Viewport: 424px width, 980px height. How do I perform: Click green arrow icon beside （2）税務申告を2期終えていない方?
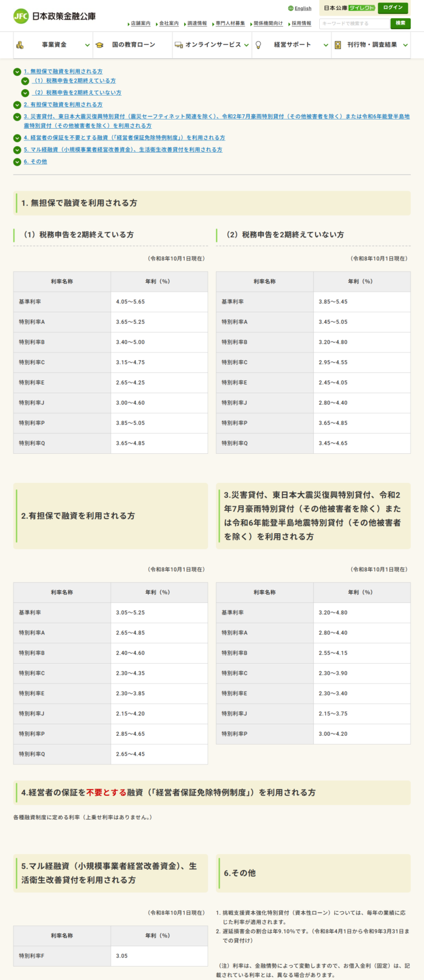click(25, 93)
